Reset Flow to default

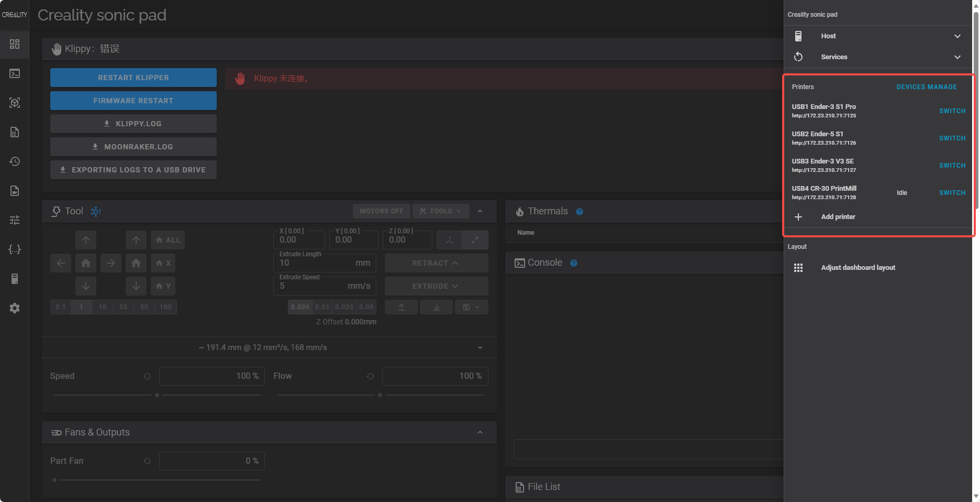370,376
